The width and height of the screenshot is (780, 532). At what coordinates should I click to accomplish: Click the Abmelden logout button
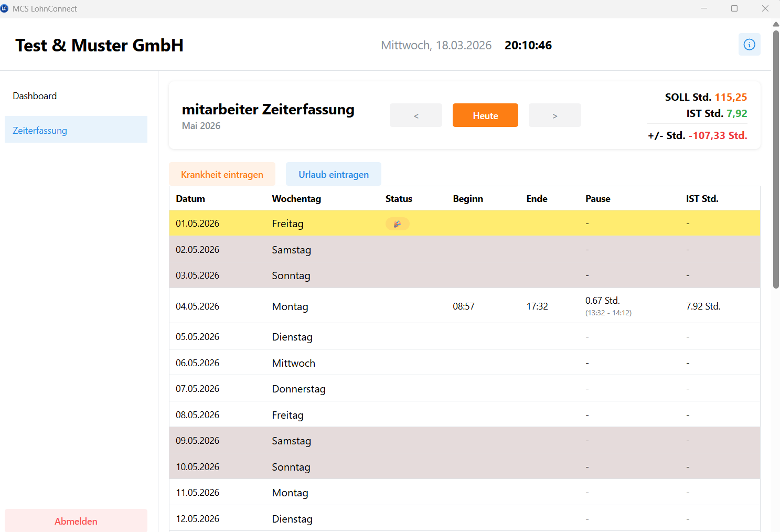pos(76,521)
